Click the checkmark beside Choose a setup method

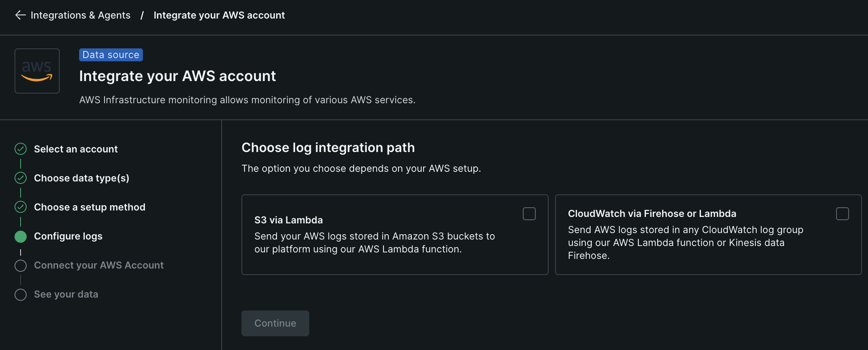(21, 207)
